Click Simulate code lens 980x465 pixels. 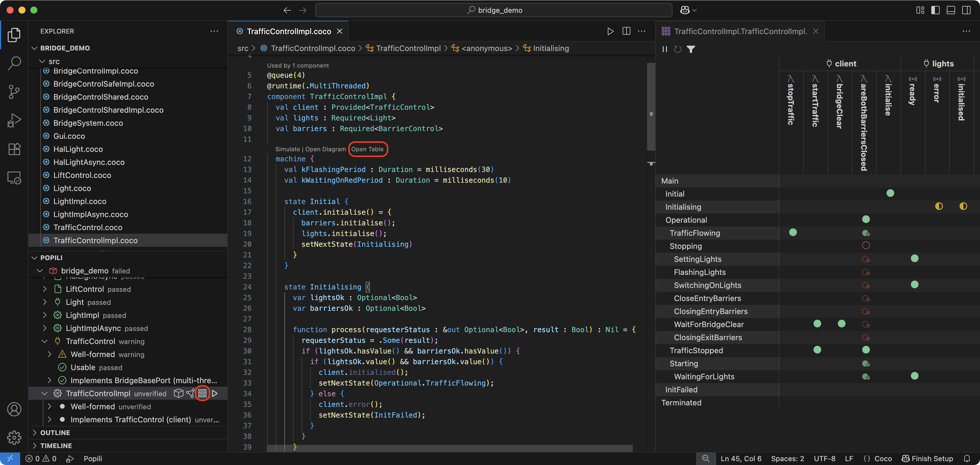click(288, 149)
